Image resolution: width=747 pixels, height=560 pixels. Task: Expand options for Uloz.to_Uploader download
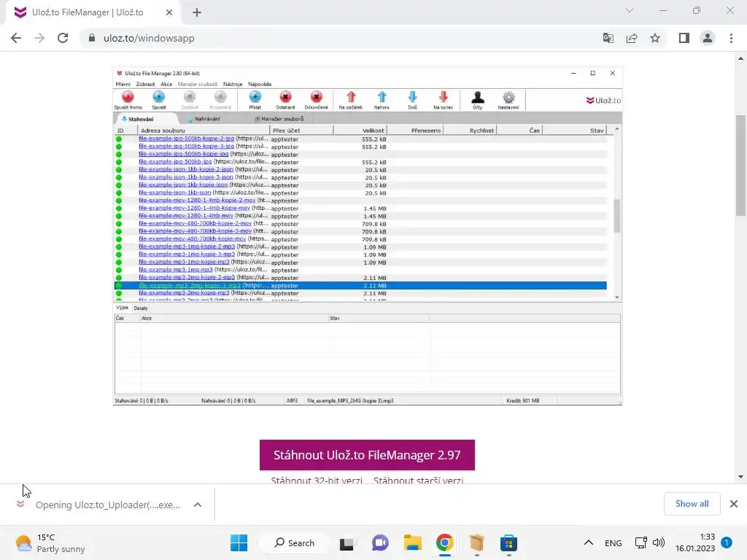pos(198,505)
